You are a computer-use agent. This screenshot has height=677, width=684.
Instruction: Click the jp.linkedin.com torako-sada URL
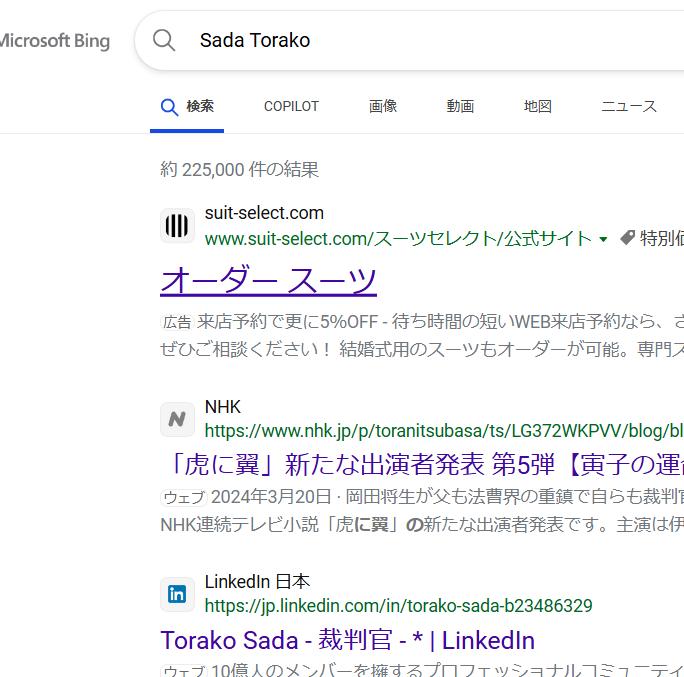(x=398, y=605)
